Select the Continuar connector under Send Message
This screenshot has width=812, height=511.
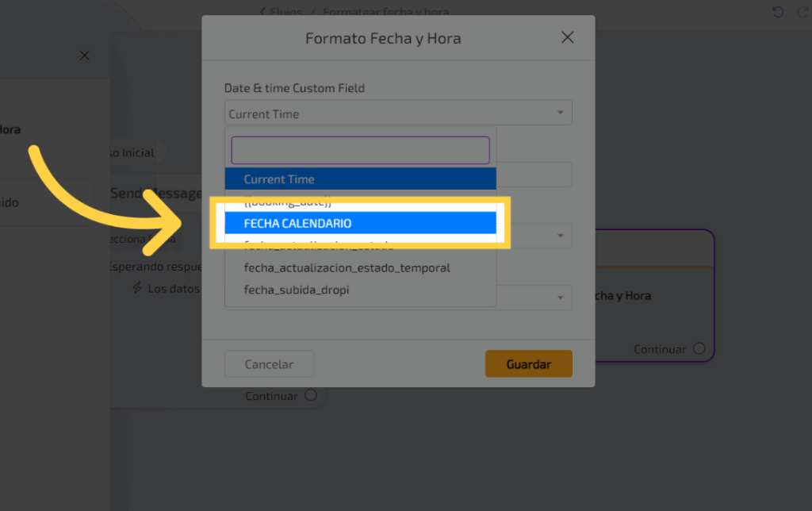pos(311,395)
